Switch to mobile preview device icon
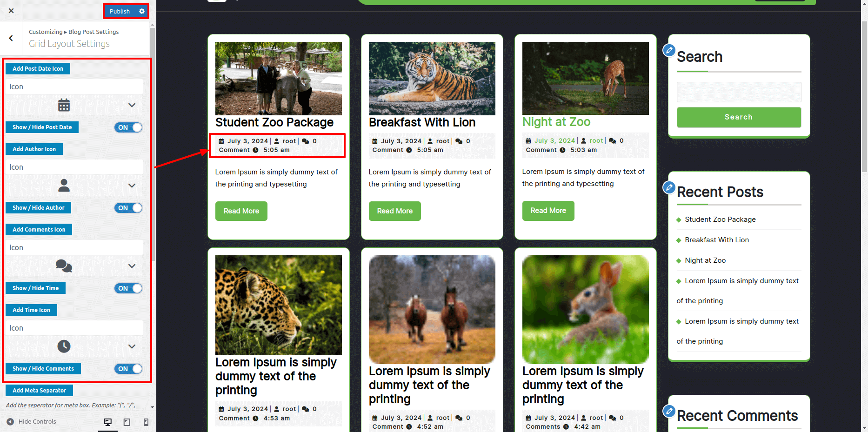The image size is (868, 432). [146, 422]
